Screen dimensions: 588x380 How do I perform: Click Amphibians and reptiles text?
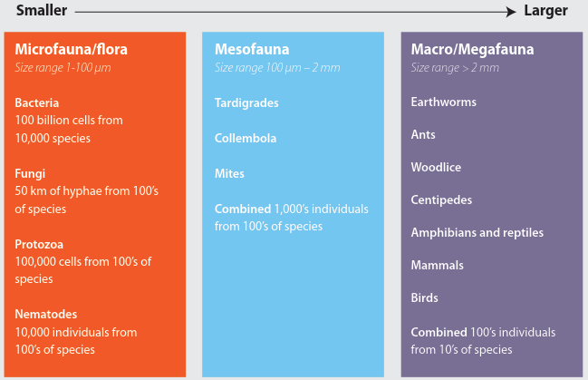[x=477, y=232]
